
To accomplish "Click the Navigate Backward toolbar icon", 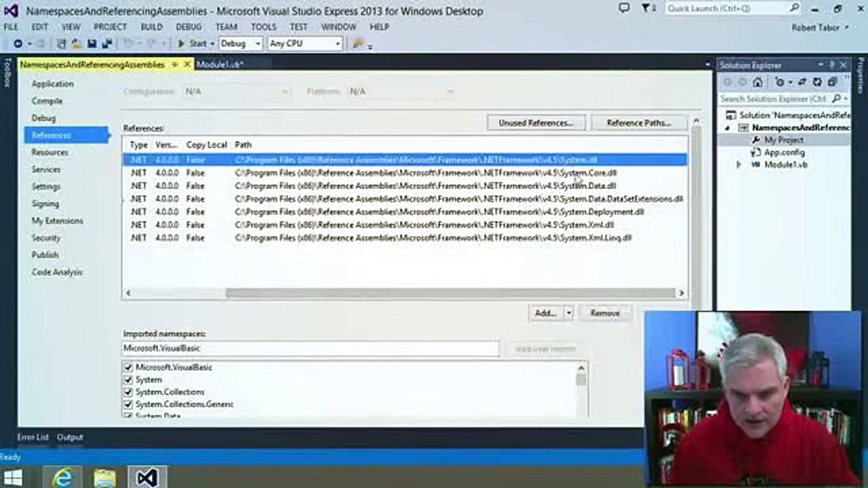I will (x=18, y=43).
